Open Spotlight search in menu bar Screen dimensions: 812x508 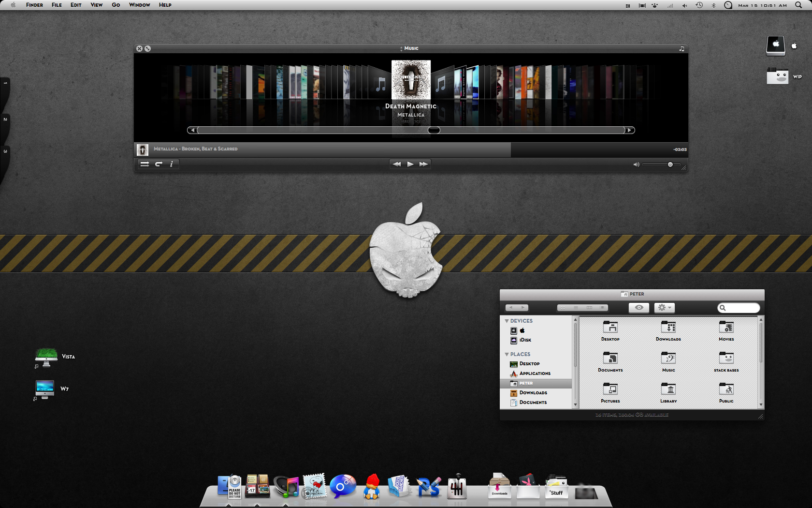point(798,5)
